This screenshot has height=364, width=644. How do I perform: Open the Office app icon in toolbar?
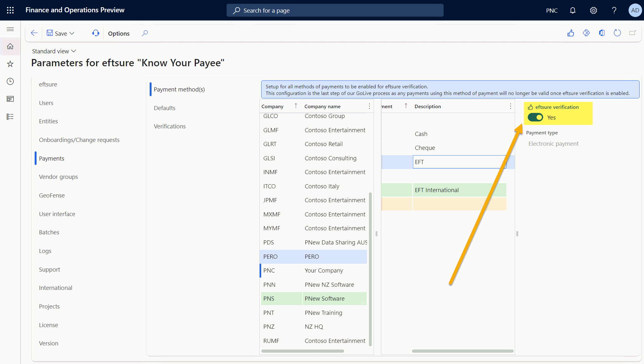(x=602, y=33)
